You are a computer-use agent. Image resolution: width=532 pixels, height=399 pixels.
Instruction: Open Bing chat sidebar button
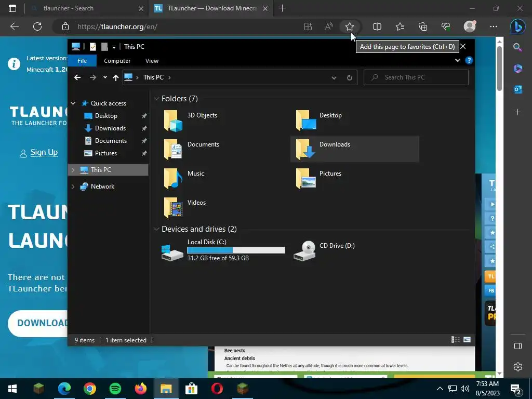pos(518,26)
